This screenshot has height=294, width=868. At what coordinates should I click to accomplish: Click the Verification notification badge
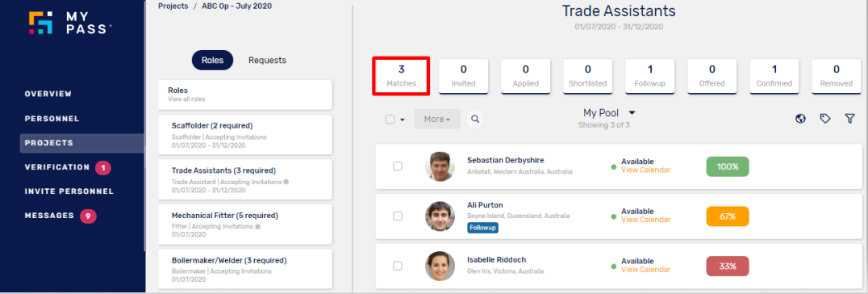click(103, 167)
